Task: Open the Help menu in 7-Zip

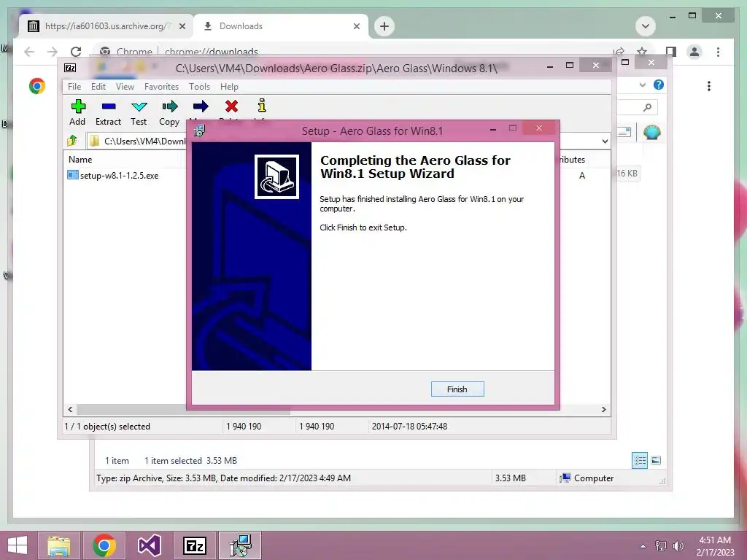Action: [229, 87]
